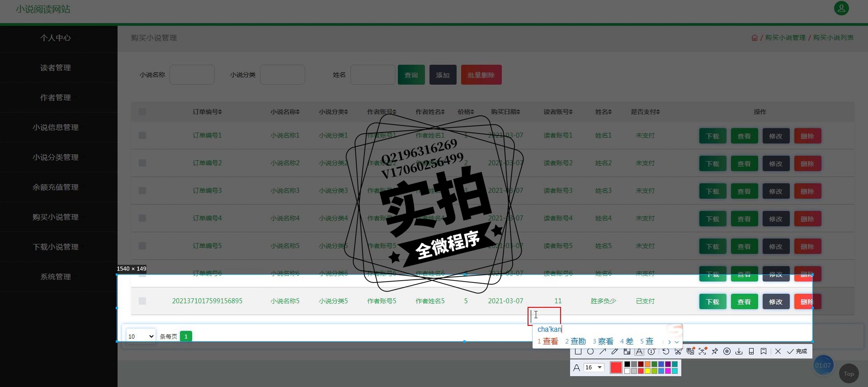Pick the yellow color swatch
Screen dimensions: 868x387
click(647, 371)
